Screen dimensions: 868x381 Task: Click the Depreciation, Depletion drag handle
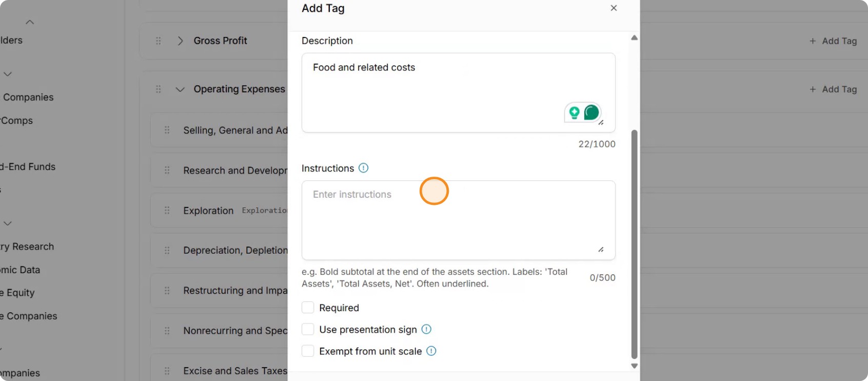point(167,251)
